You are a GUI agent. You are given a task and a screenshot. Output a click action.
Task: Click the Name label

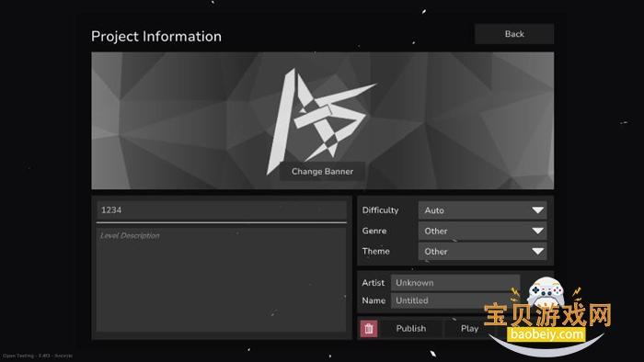click(374, 300)
